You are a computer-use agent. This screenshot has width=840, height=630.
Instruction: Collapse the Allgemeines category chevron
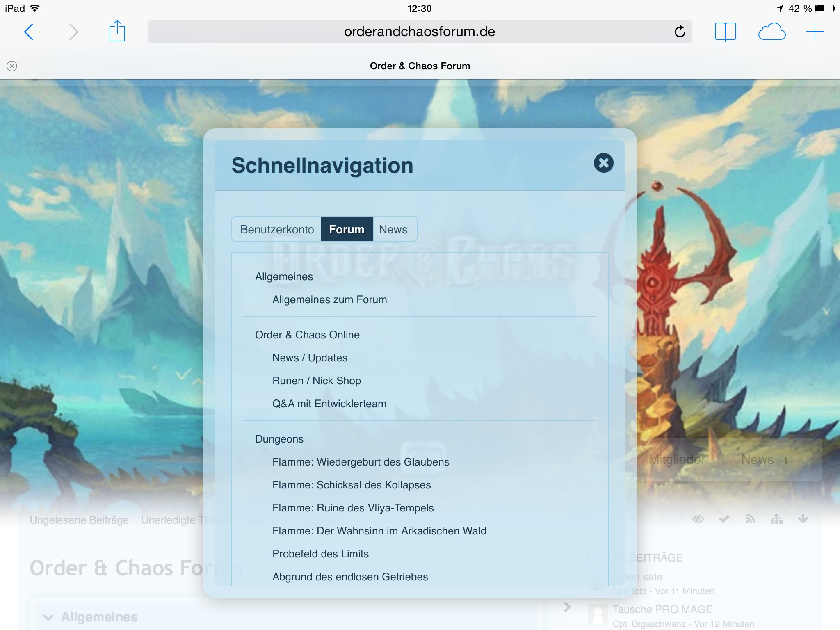pos(48,617)
